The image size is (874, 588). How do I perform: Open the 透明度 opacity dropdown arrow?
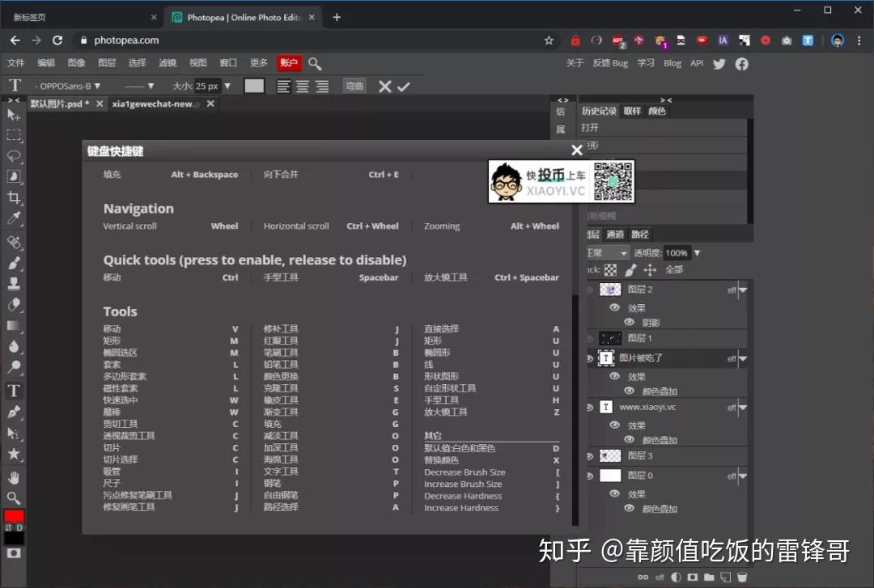tap(697, 253)
